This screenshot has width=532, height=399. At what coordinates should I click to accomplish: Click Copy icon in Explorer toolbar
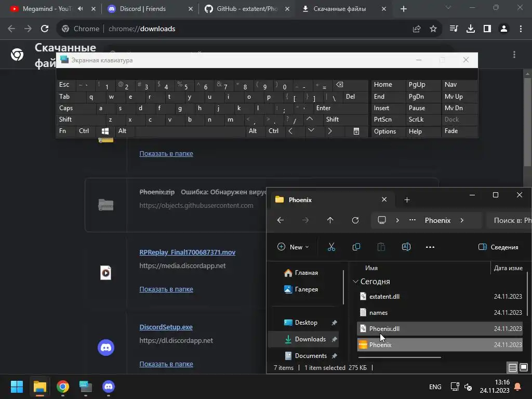click(x=356, y=247)
